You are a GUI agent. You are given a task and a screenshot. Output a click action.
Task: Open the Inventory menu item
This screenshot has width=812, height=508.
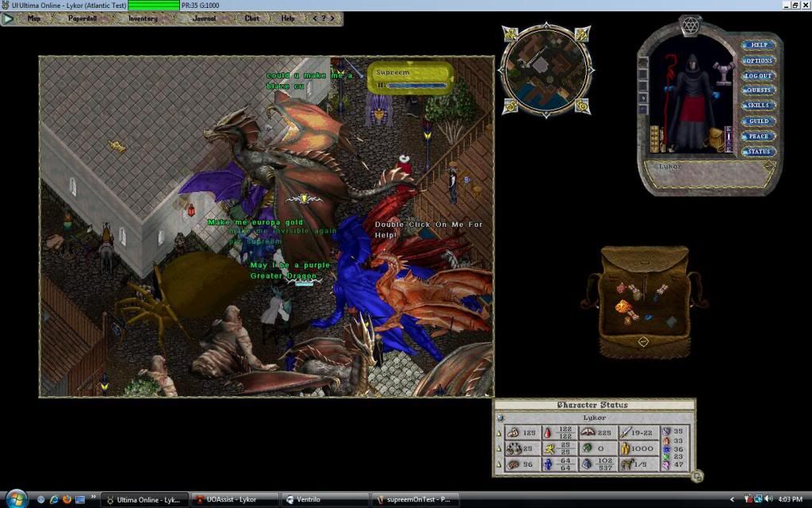pyautogui.click(x=143, y=19)
